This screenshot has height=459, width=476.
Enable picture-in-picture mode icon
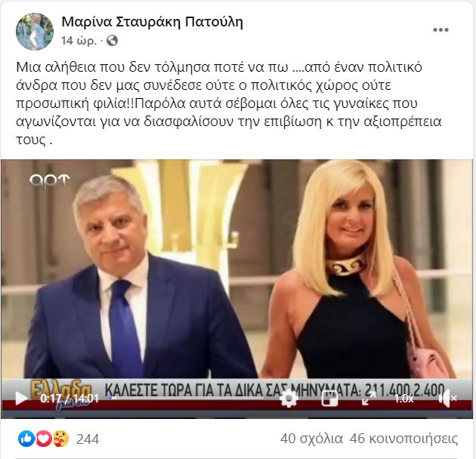(329, 399)
